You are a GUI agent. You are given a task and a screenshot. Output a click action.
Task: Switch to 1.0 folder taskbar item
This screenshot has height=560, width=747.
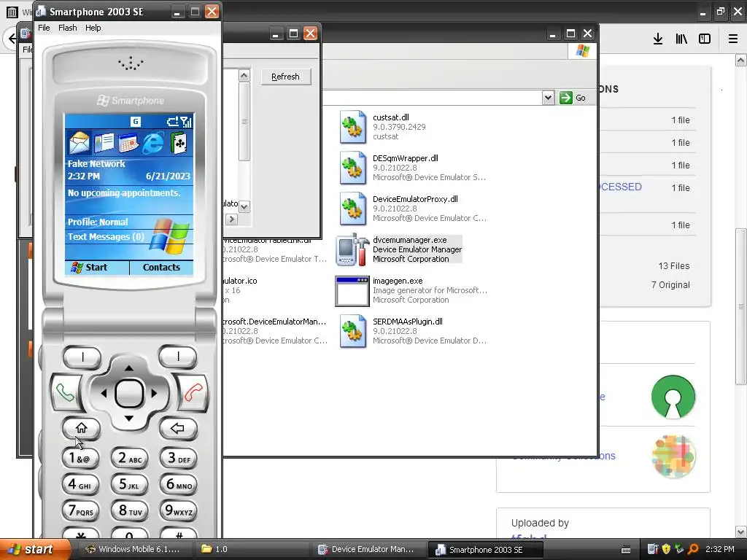coord(253,549)
